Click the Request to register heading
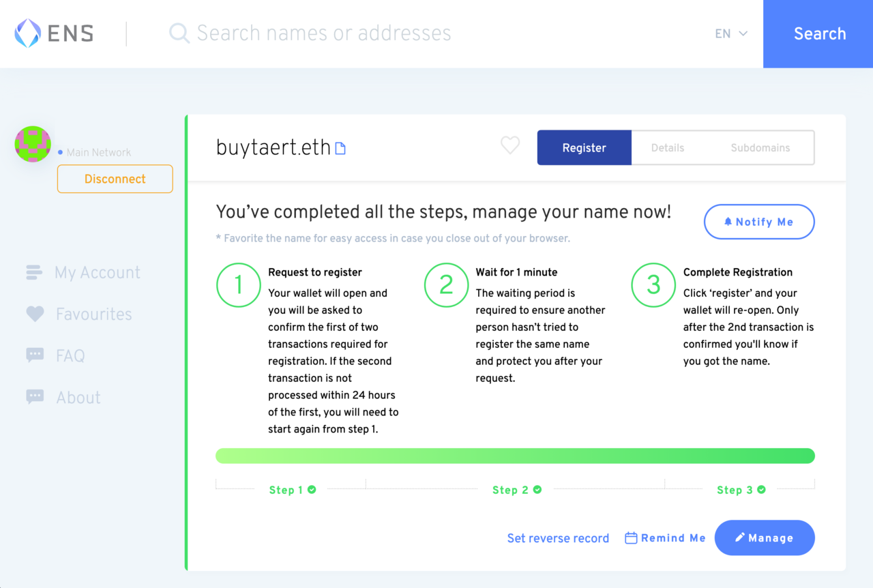 click(315, 272)
